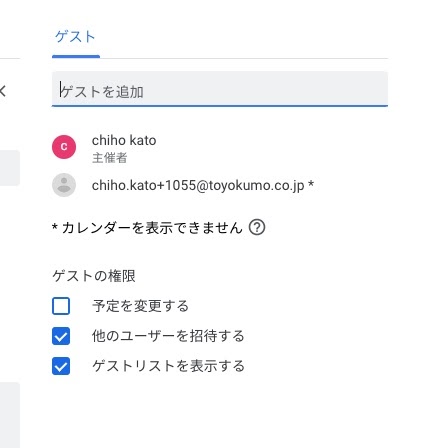Click the カレンダーを表示できません notice text

(152, 228)
